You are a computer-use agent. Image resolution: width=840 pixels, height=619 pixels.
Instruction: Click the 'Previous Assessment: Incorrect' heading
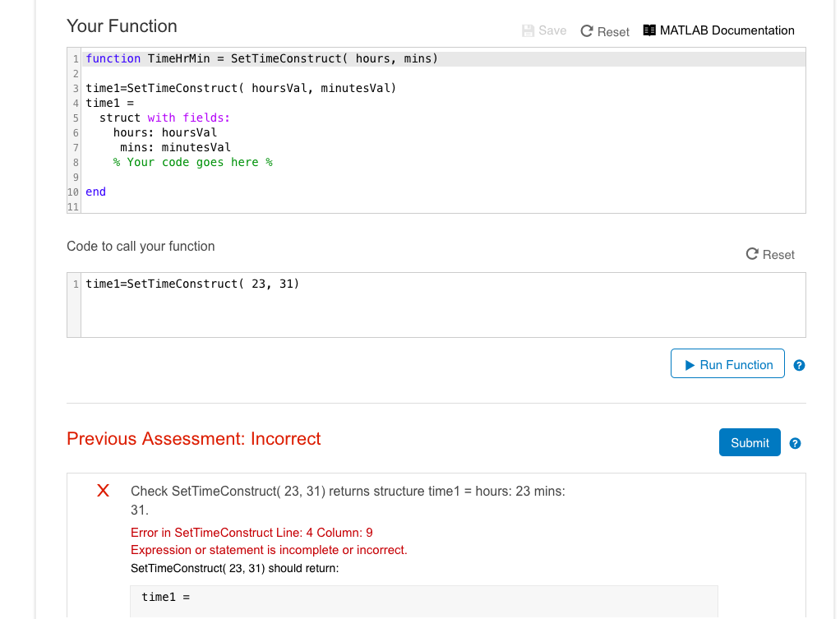pyautogui.click(x=194, y=439)
